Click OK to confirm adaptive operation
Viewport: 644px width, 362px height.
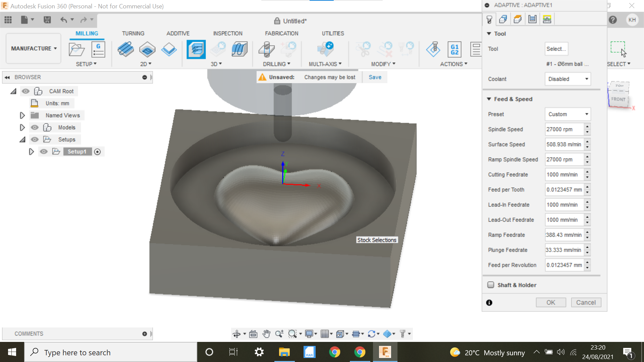click(x=551, y=302)
